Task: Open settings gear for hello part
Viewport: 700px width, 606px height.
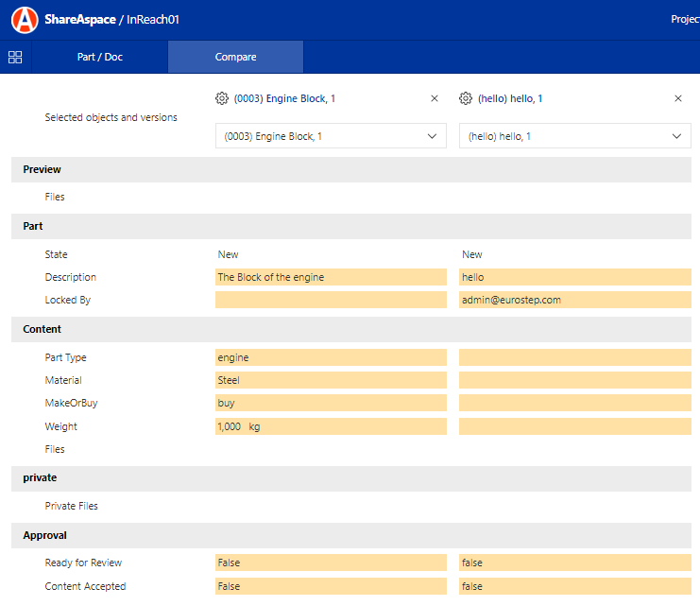Action: tap(466, 98)
